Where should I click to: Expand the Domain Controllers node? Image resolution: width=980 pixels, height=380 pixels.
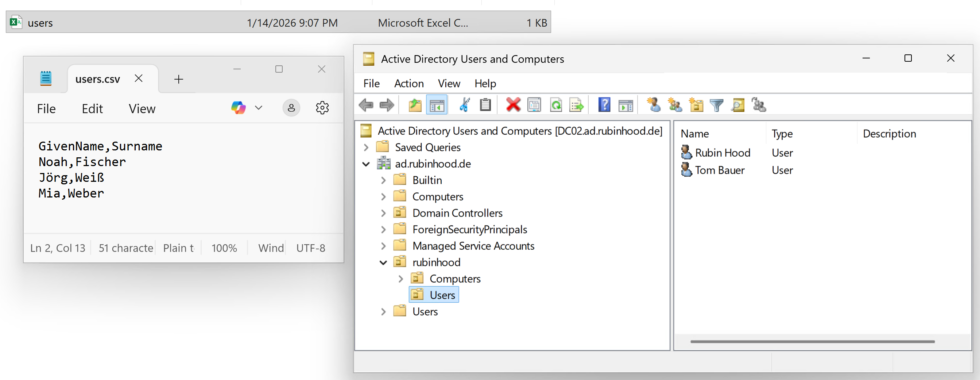383,213
